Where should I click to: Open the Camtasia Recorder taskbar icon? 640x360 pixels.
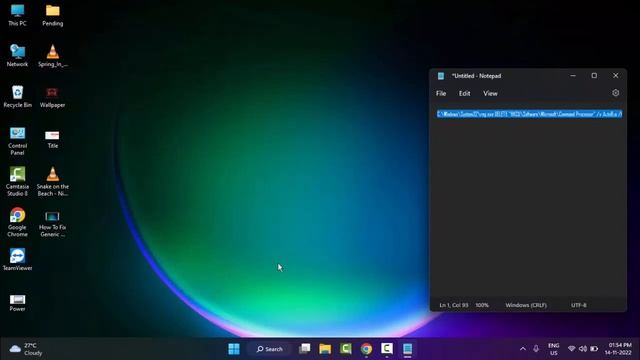pyautogui.click(x=387, y=349)
